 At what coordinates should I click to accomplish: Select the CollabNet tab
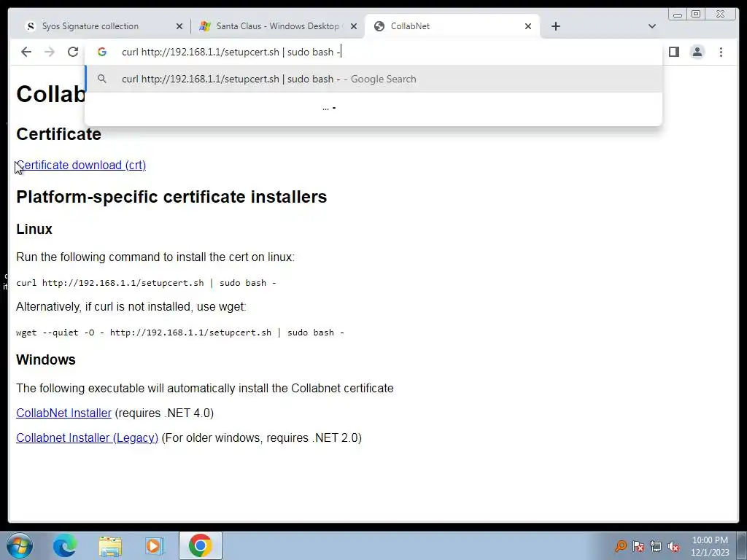(x=452, y=26)
